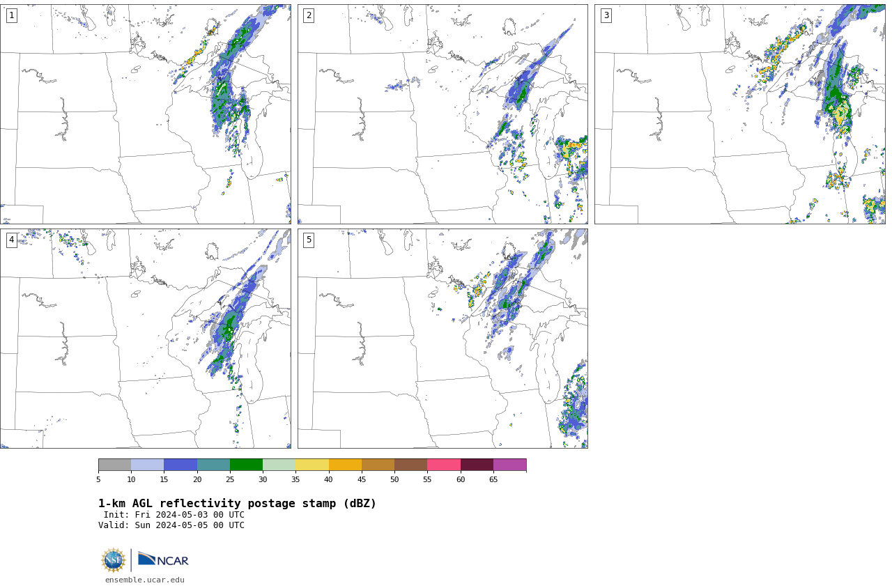
Task: Select the maroon 60-65 dBZ swatch
Action: [477, 465]
